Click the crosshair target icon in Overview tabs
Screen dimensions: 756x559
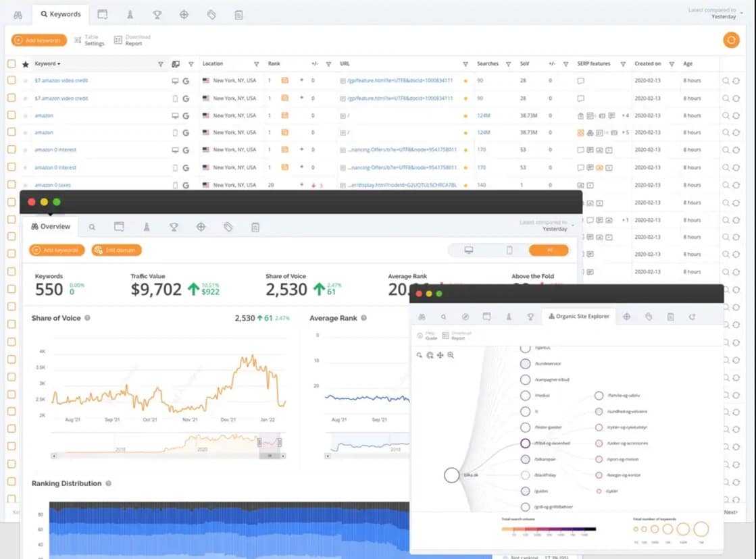[x=201, y=227]
